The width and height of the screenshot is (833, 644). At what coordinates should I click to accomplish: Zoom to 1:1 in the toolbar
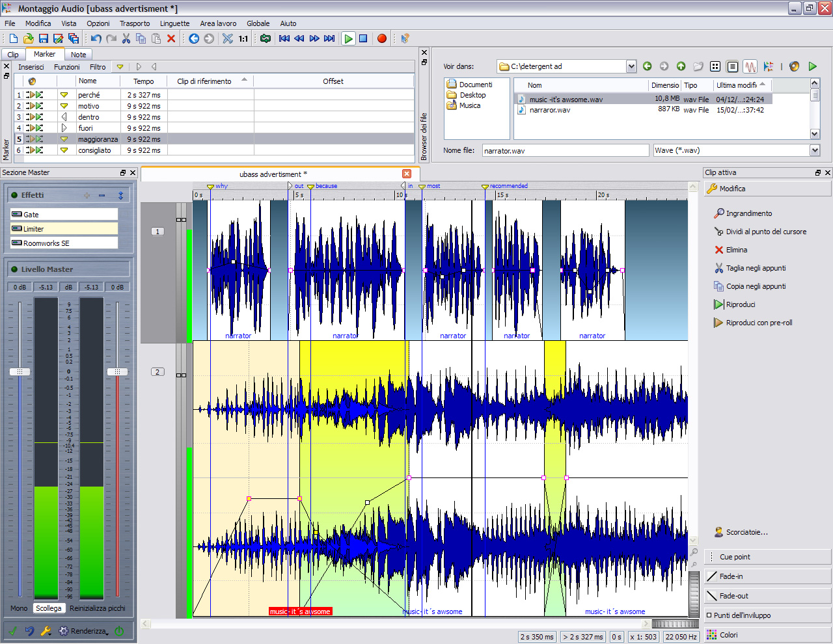click(x=243, y=38)
